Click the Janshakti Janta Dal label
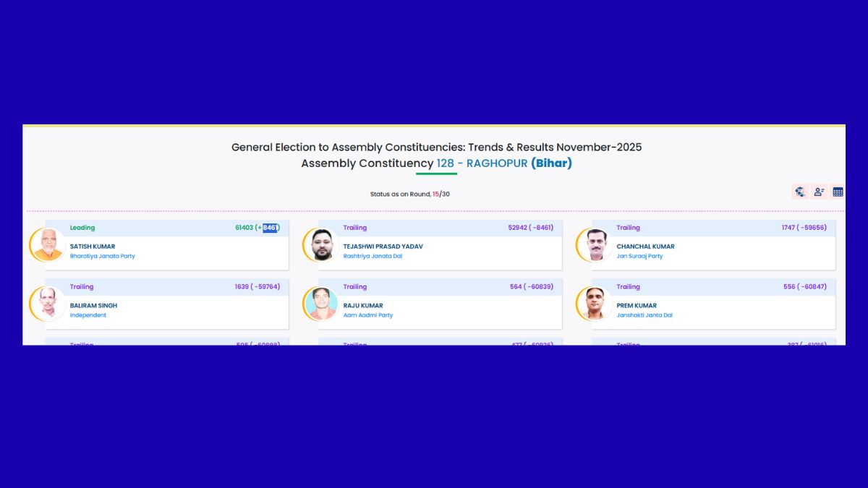 coord(644,315)
